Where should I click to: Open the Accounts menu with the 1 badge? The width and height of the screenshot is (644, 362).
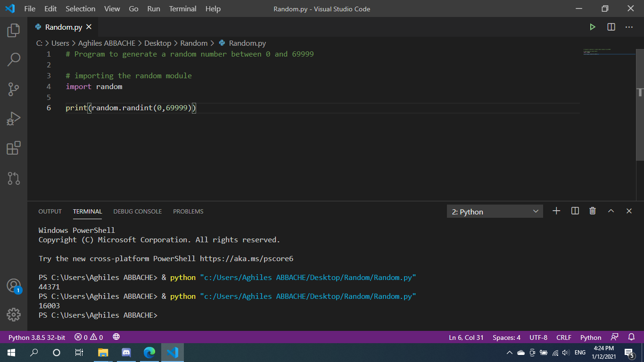[x=14, y=286]
